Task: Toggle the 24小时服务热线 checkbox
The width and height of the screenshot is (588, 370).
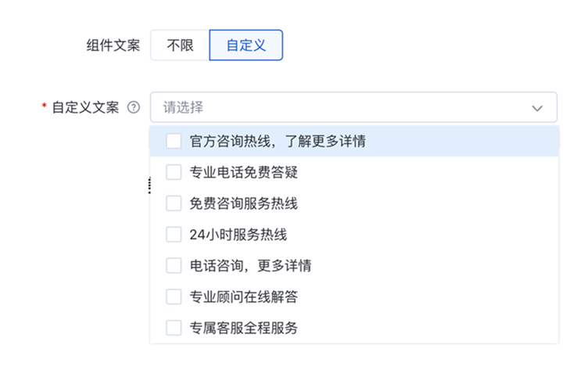Action: [x=174, y=235]
